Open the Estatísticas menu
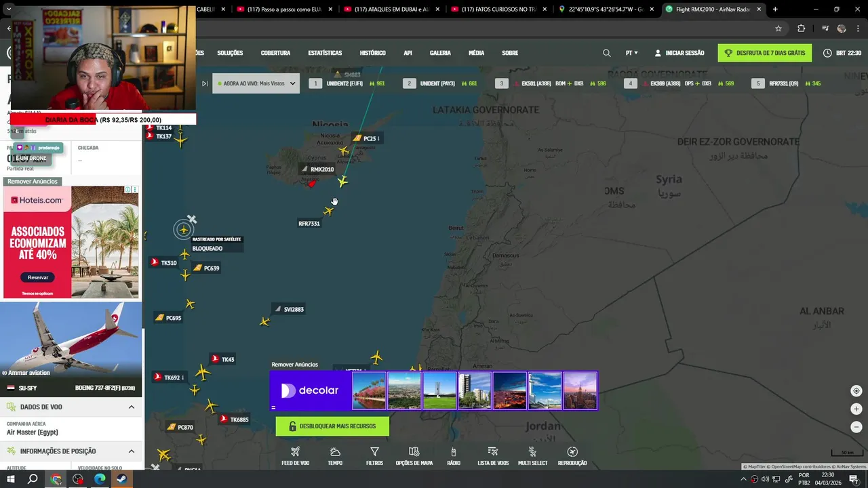Image resolution: width=868 pixels, height=488 pixels. click(x=325, y=53)
